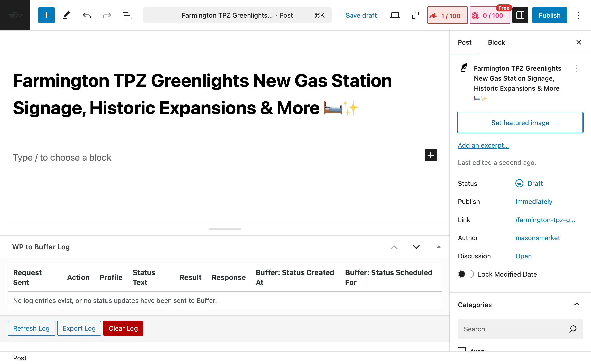Click the 'Action' column header

(x=78, y=277)
